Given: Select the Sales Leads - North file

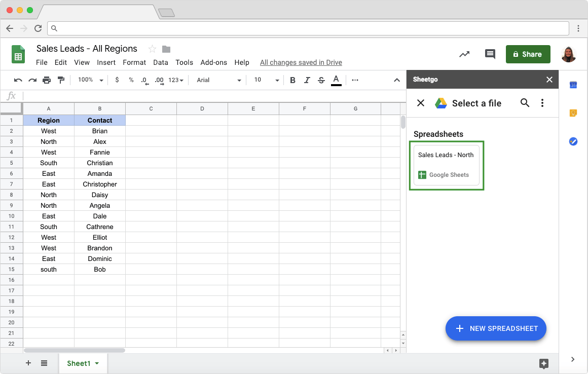Looking at the screenshot, I should pos(446,165).
